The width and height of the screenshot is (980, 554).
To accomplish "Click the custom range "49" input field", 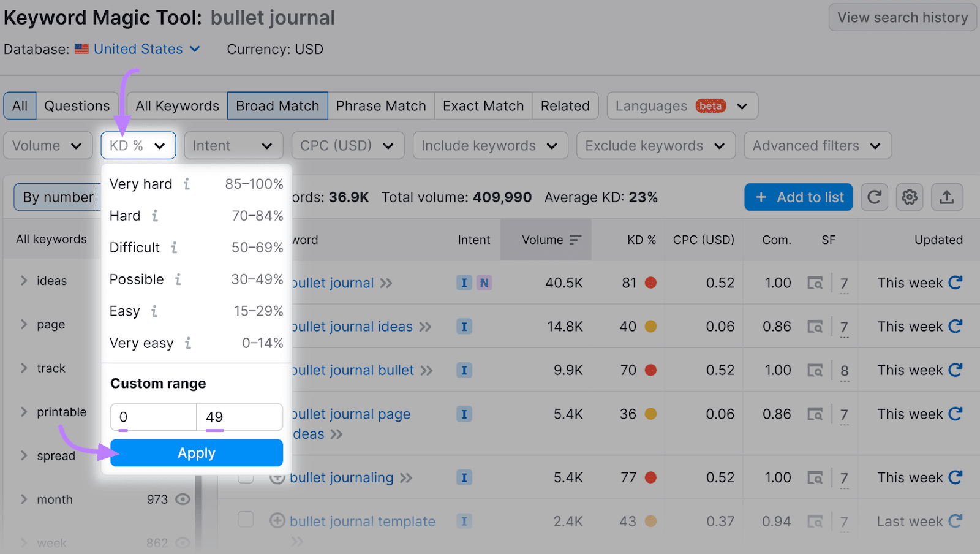I will coord(239,417).
